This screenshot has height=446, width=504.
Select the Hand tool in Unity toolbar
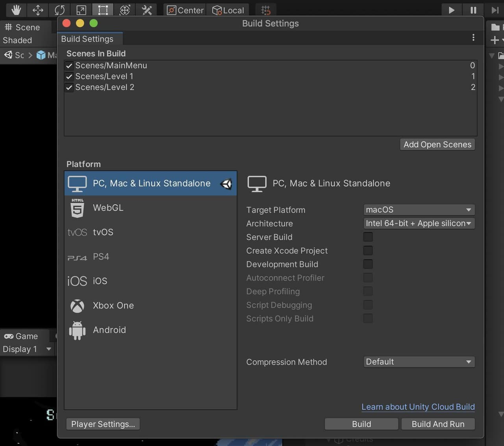click(16, 10)
